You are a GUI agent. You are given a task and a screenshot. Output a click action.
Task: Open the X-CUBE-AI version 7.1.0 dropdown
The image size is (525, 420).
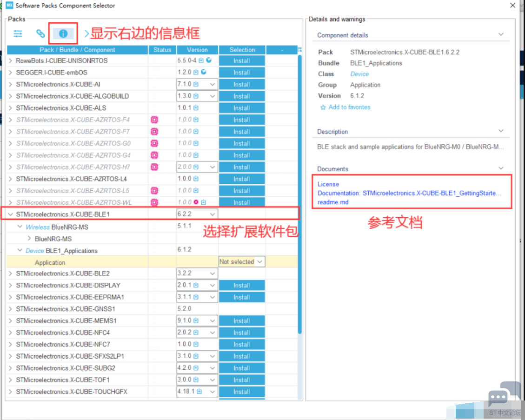(x=212, y=84)
